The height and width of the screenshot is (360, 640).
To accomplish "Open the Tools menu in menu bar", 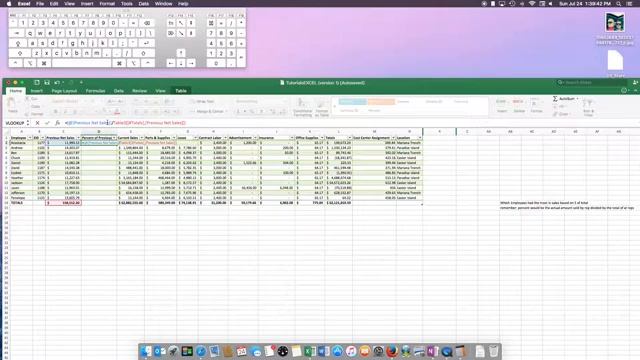I will [x=127, y=4].
